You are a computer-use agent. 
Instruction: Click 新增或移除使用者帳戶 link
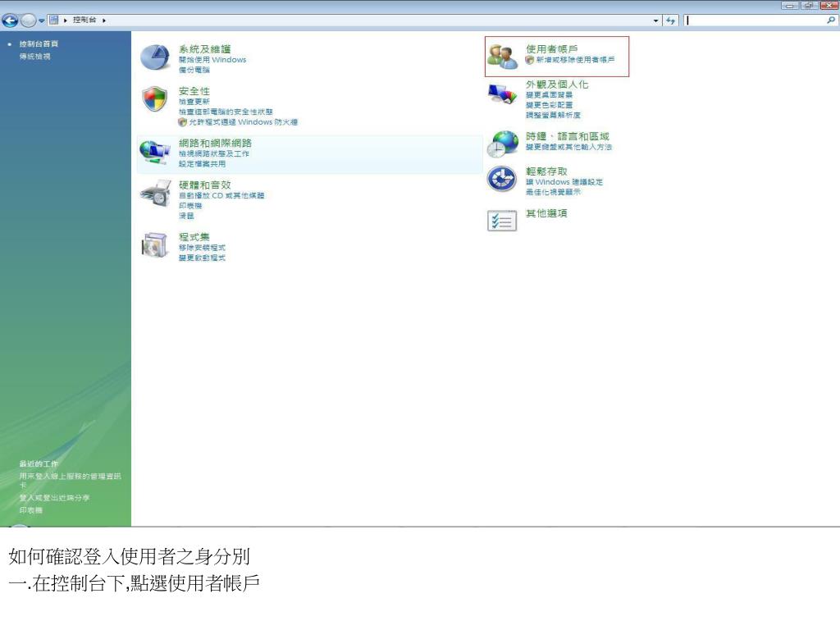575,60
